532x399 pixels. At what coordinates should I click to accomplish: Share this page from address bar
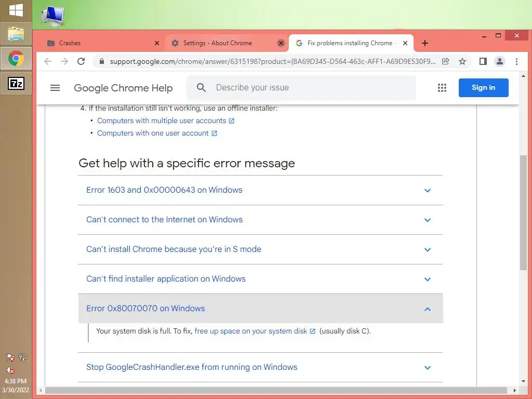(x=445, y=61)
